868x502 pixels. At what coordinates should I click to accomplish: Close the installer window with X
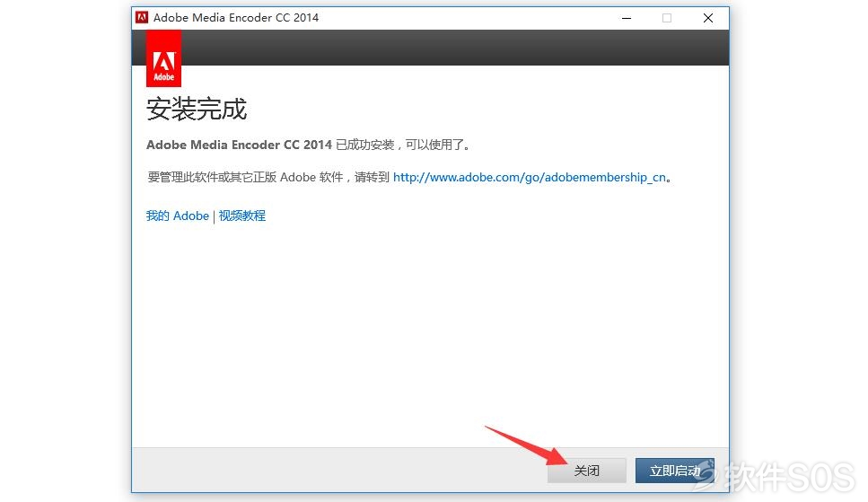click(x=708, y=18)
